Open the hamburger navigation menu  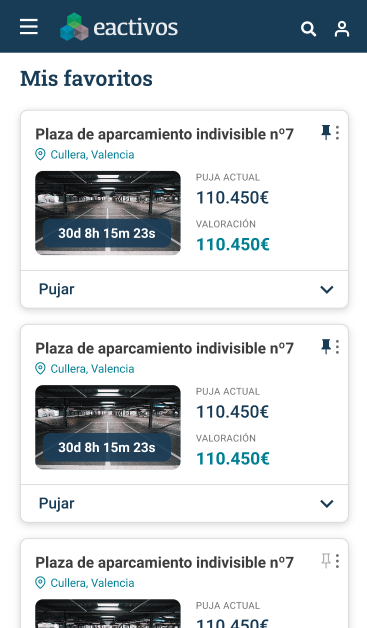click(29, 26)
